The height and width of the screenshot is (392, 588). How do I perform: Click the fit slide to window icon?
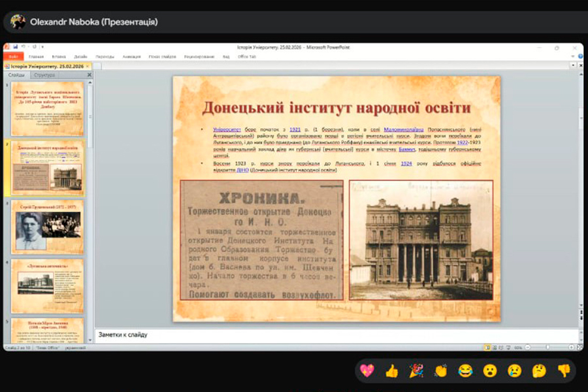click(x=580, y=348)
